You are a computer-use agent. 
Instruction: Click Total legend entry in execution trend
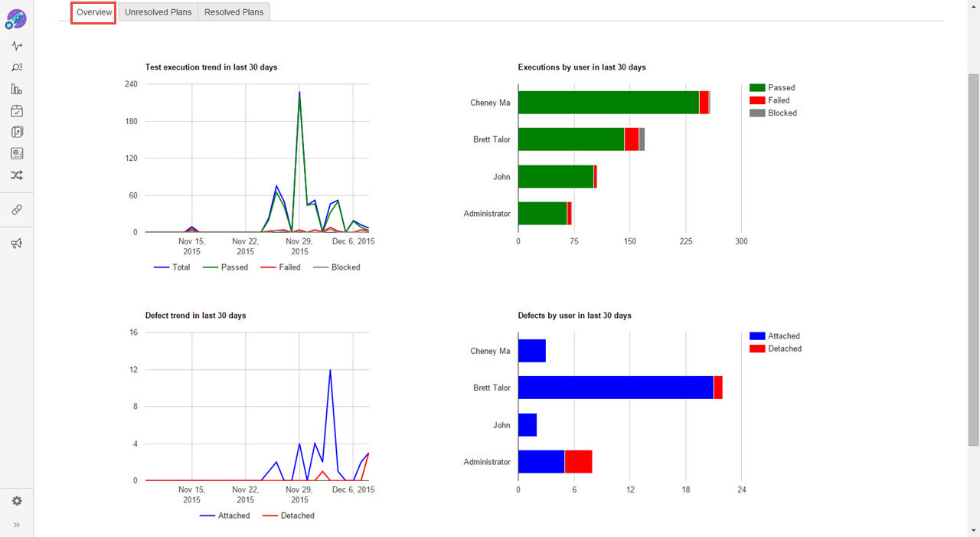tap(172, 267)
